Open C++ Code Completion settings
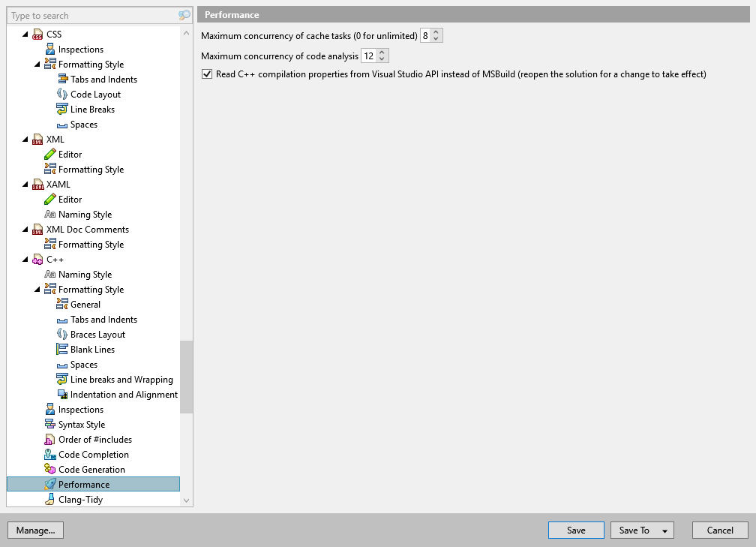This screenshot has width=756, height=547. [49, 454]
